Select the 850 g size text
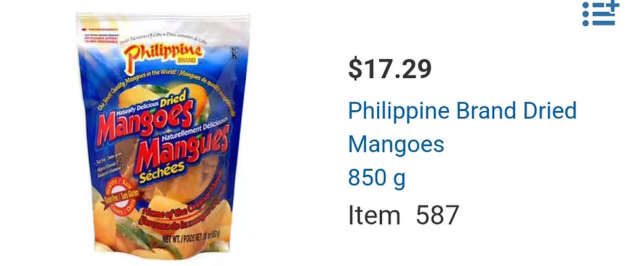This screenshot has height=266, width=644. [x=377, y=178]
